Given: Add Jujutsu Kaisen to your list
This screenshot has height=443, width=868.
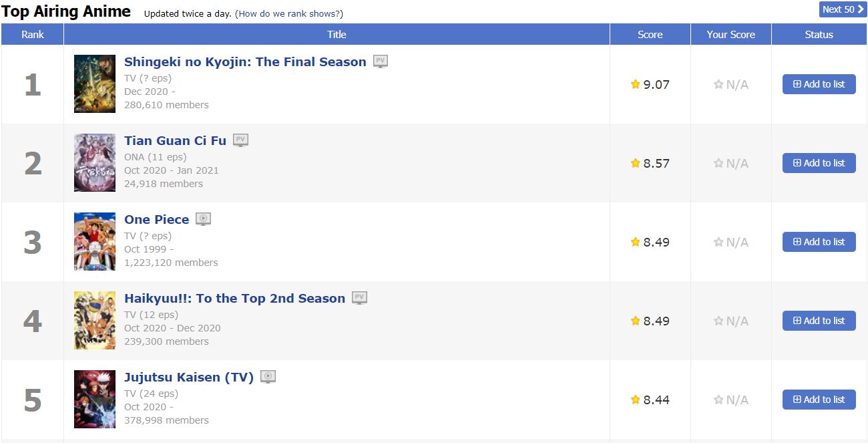Looking at the screenshot, I should pos(819,400).
